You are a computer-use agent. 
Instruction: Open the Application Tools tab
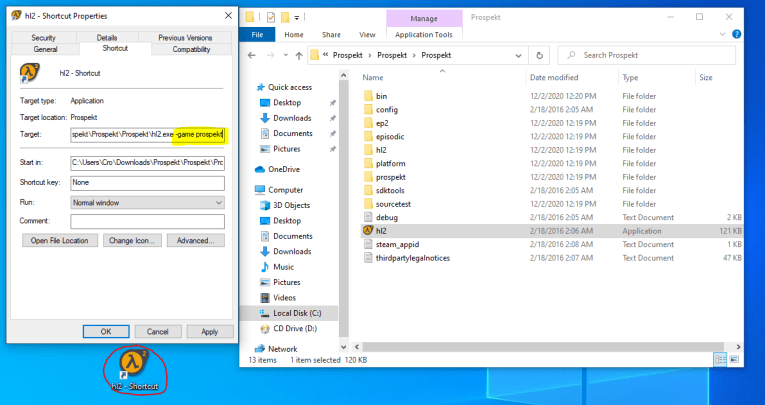(x=423, y=35)
